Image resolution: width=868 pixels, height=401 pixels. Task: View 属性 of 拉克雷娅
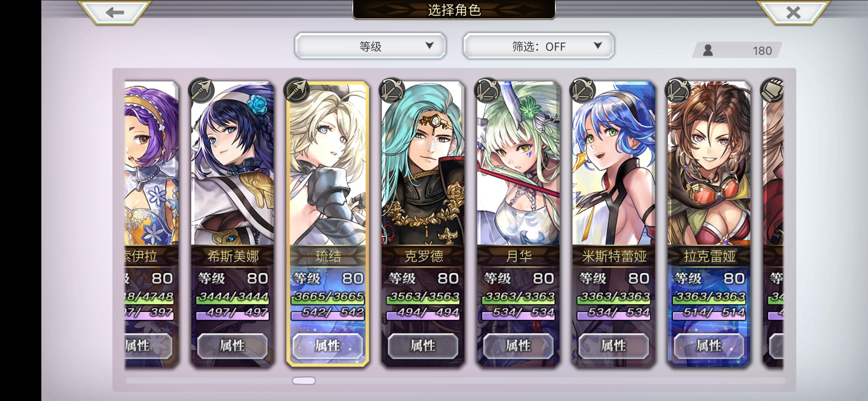[x=709, y=346]
